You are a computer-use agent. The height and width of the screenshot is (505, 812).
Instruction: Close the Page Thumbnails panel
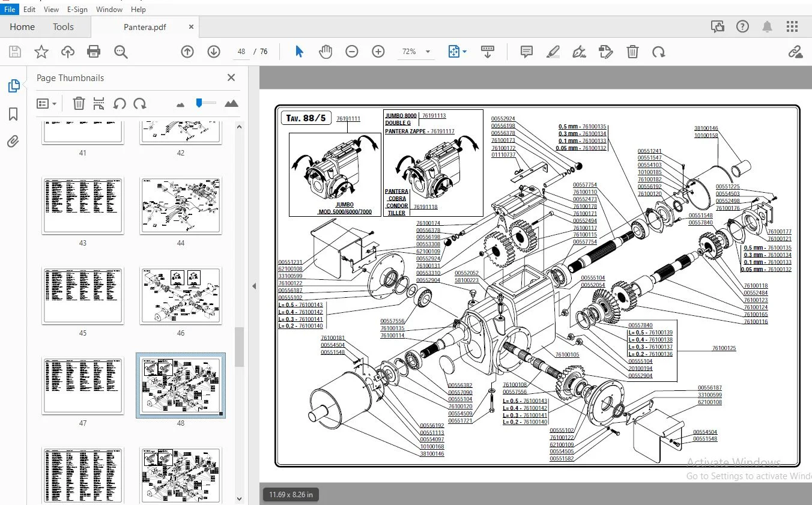[x=231, y=77]
